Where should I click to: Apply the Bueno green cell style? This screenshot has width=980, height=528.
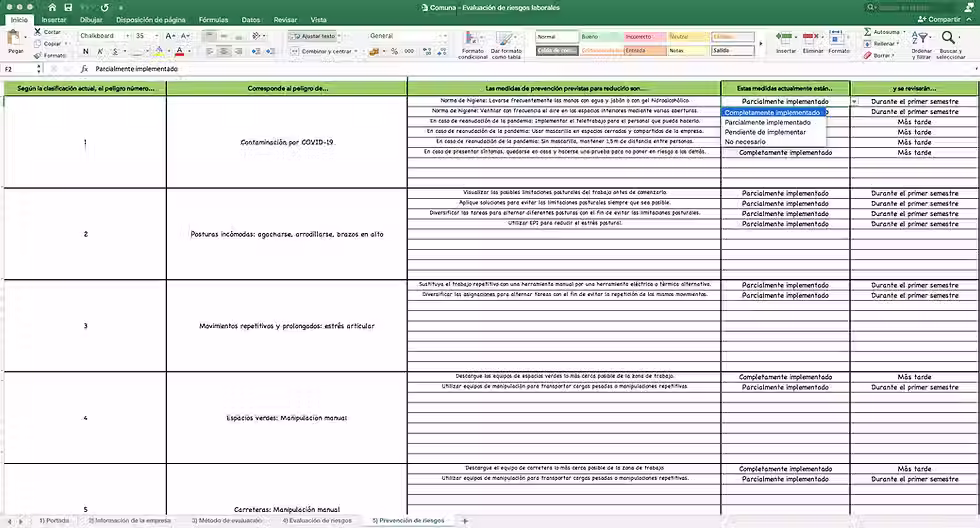pyautogui.click(x=601, y=36)
